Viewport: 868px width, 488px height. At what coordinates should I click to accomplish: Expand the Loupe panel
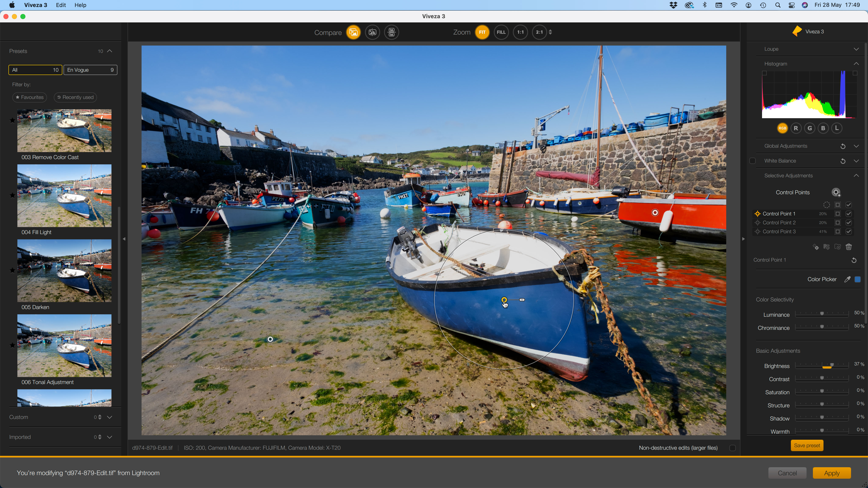tap(856, 49)
